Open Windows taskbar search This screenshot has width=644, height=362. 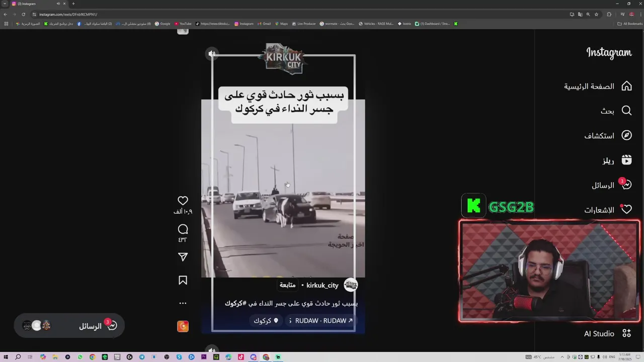click(x=18, y=357)
